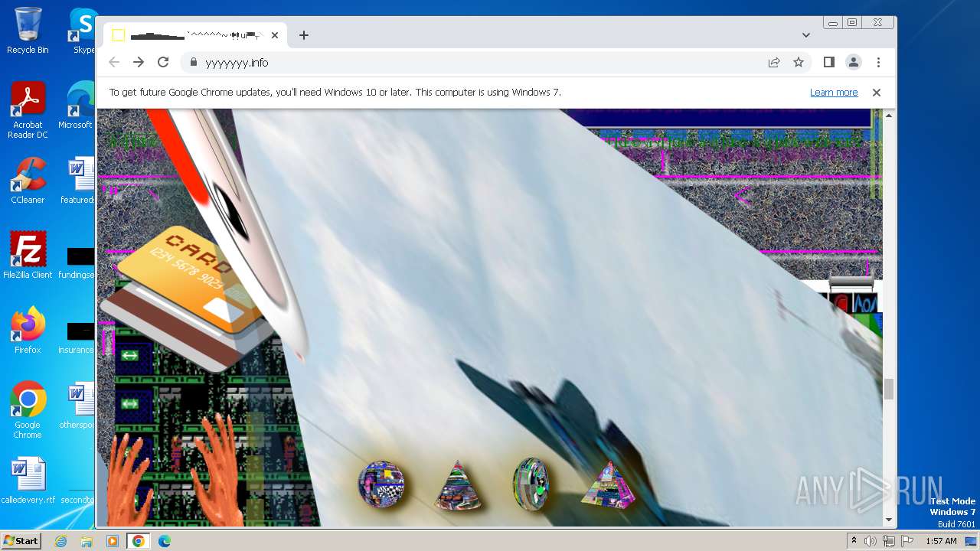The image size is (980, 551).
Task: Expand the tab search dropdown arrow
Action: click(x=806, y=35)
